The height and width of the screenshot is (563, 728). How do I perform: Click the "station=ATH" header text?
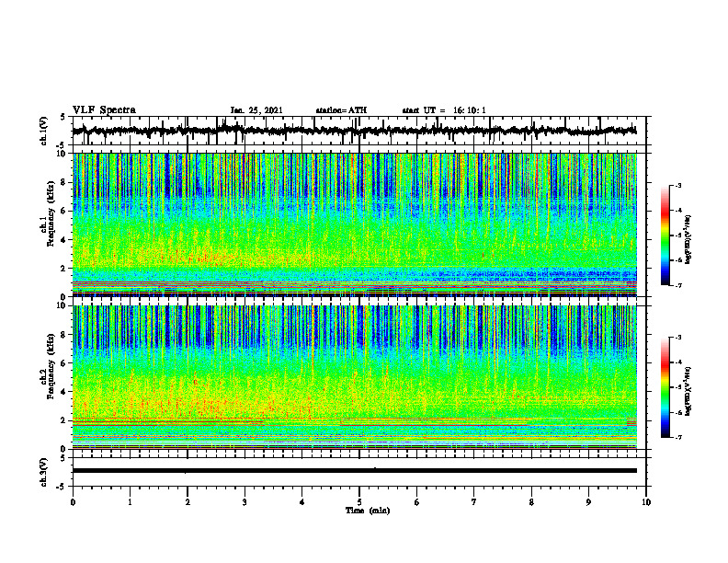click(341, 110)
